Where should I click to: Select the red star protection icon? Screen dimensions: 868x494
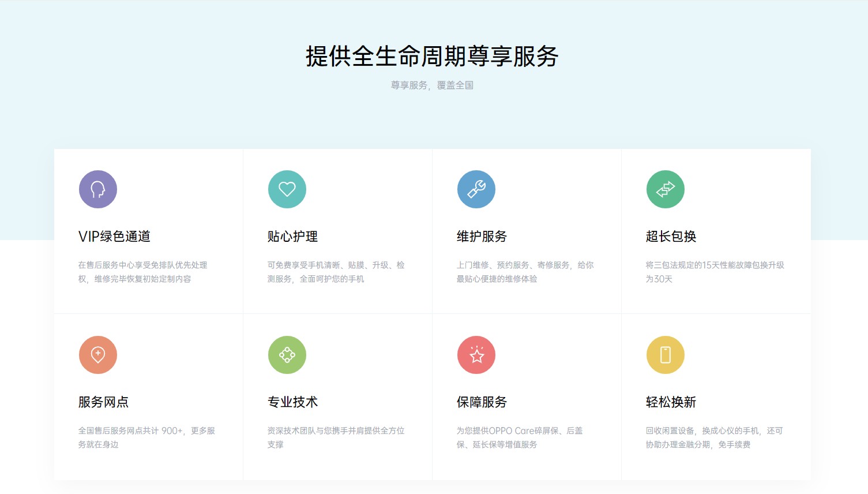click(x=476, y=355)
